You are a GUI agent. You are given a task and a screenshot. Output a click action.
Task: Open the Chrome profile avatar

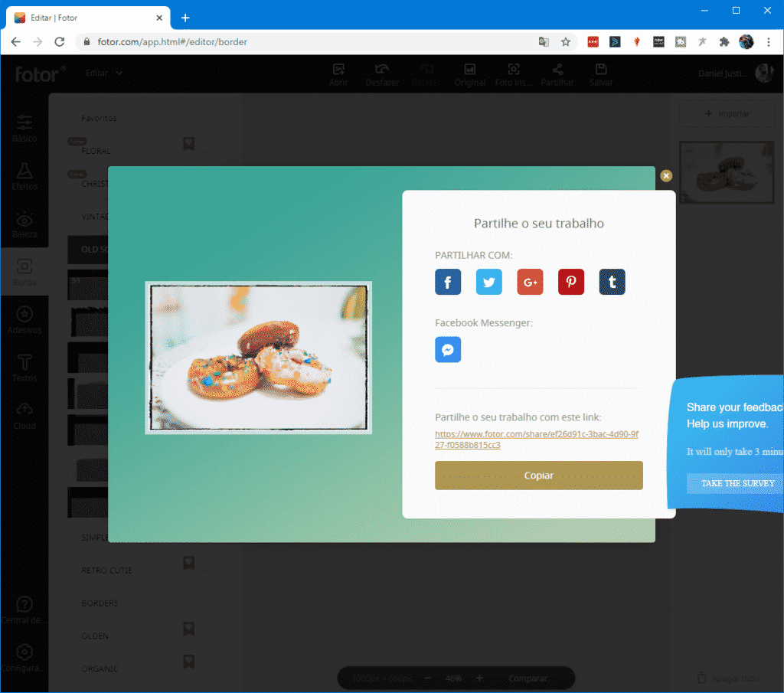tap(746, 42)
